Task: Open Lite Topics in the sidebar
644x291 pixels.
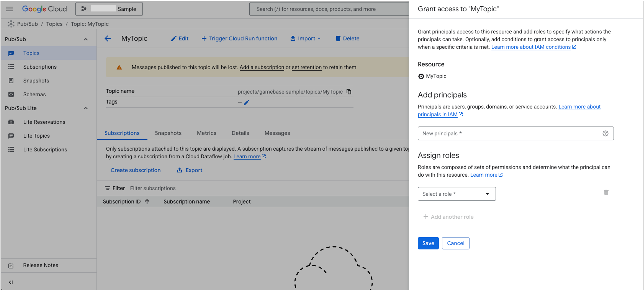Action: click(48, 136)
